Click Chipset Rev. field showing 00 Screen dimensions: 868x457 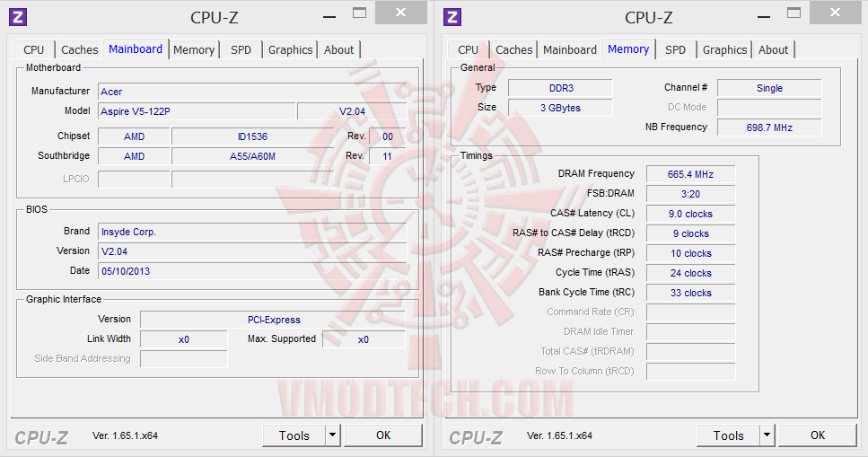click(388, 136)
